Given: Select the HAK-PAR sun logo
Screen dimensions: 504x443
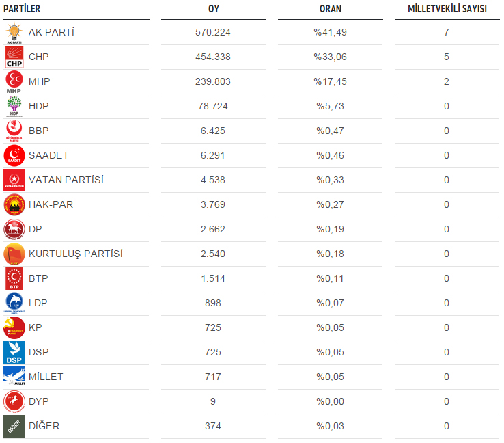Looking at the screenshot, I should point(14,205).
